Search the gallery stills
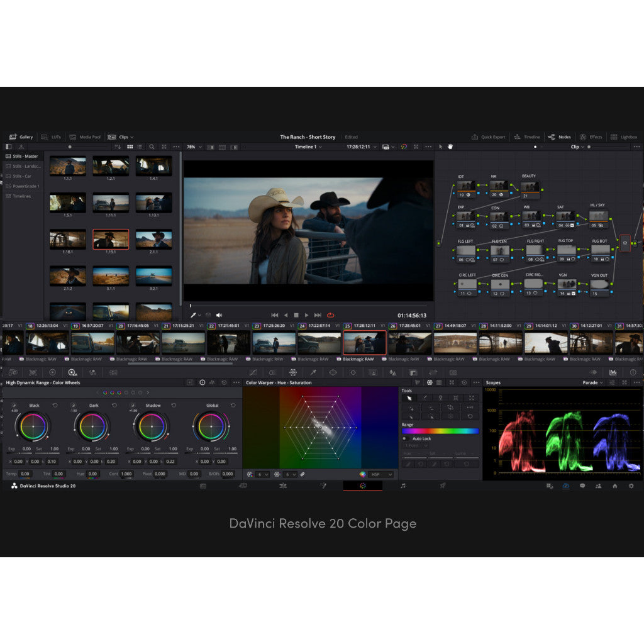Screen dimensions: 644x644 coord(152,147)
